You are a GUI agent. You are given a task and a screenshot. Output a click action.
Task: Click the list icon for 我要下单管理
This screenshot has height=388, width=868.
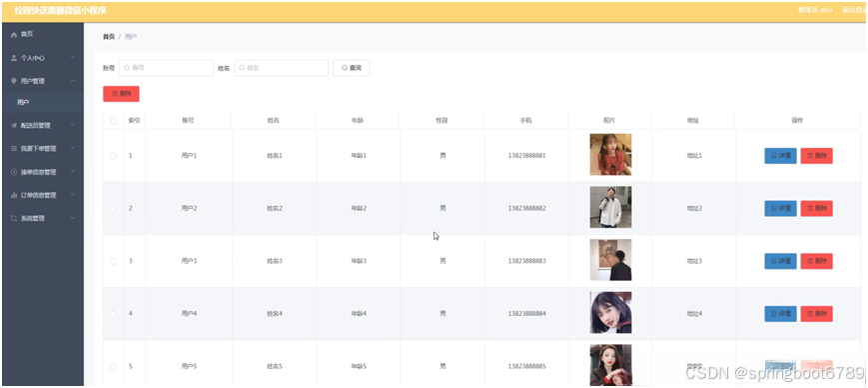coord(14,149)
